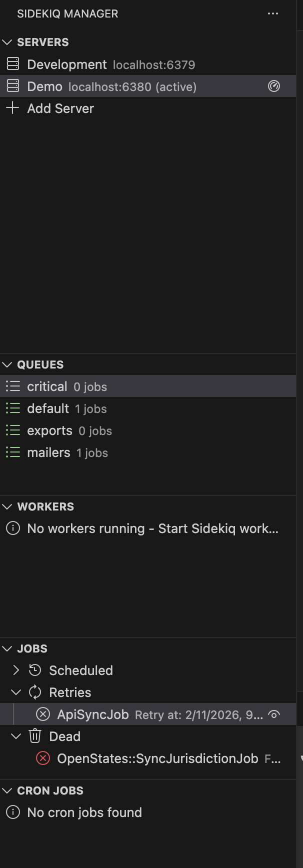Click the info icon under CRON JOBS
The height and width of the screenshot is (868, 303).
tap(12, 812)
